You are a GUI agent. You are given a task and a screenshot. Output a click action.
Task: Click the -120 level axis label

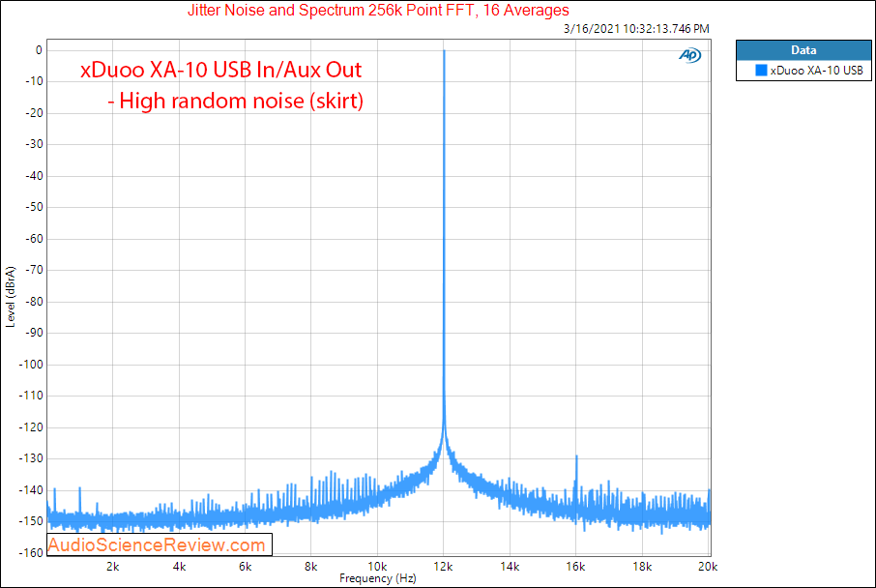[x=31, y=427]
